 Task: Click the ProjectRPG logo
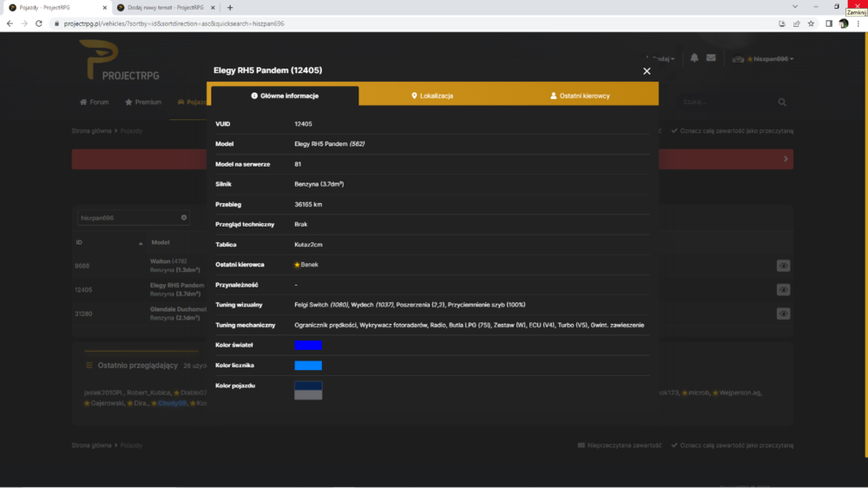(x=118, y=60)
